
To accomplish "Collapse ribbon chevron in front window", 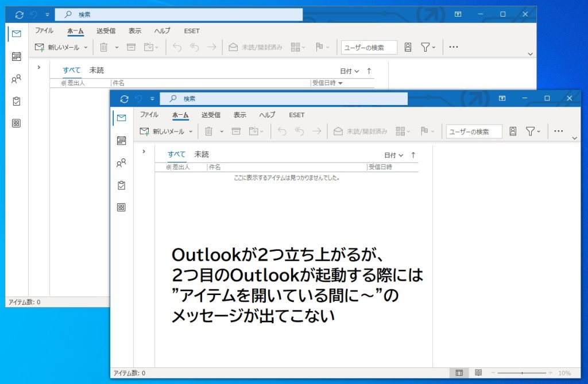I will pos(574,138).
